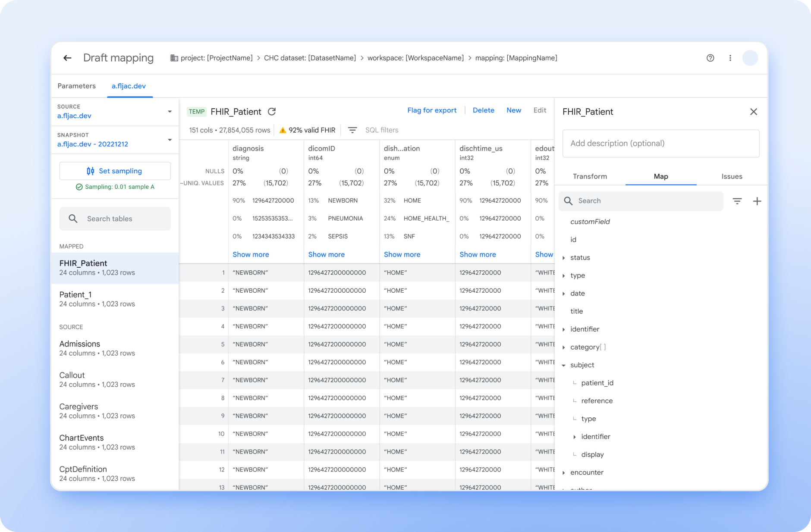Click the user avatar circle
The height and width of the screenshot is (532, 811).
(750, 58)
